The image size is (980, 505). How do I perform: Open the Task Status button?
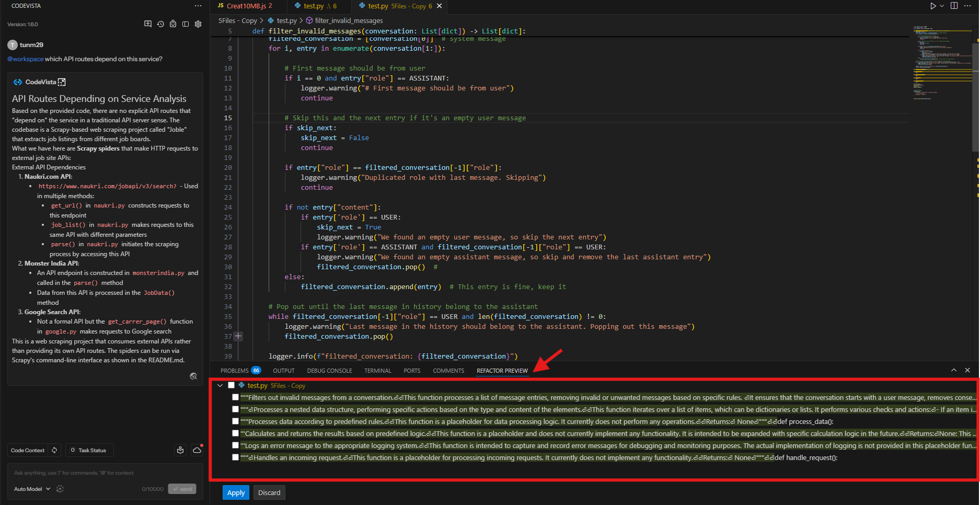89,450
